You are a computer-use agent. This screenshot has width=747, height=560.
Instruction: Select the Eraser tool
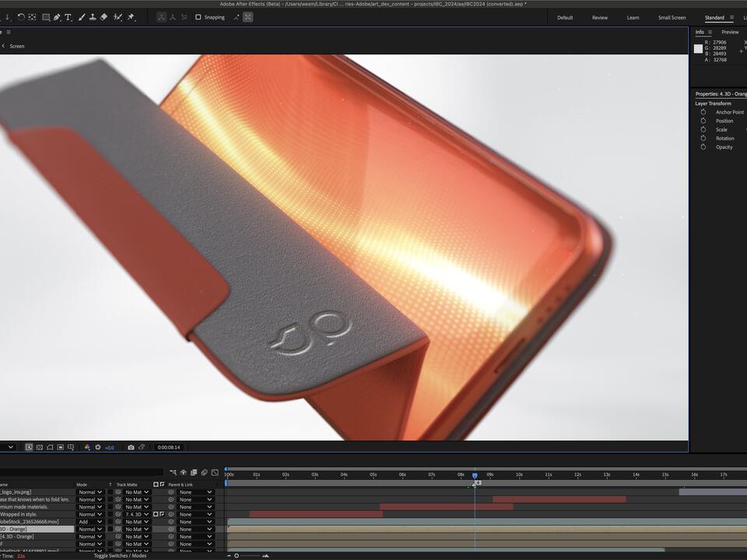click(x=103, y=17)
